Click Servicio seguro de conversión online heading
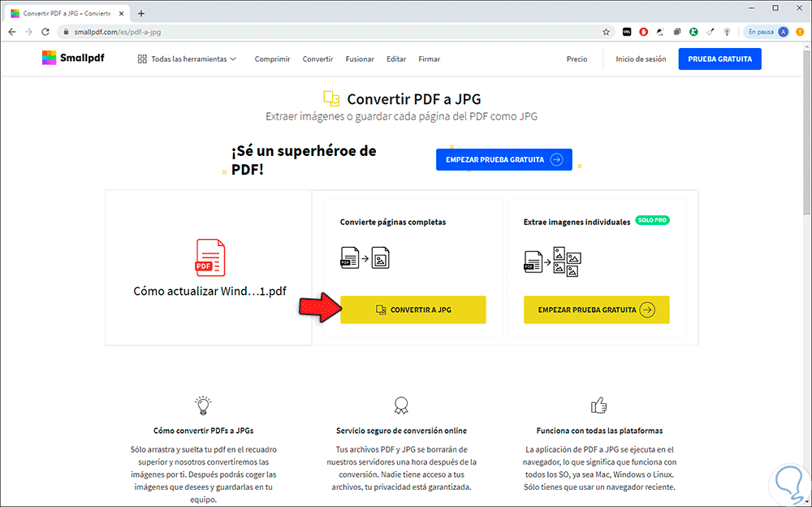Screen dimensions: 812x507 click(401, 431)
